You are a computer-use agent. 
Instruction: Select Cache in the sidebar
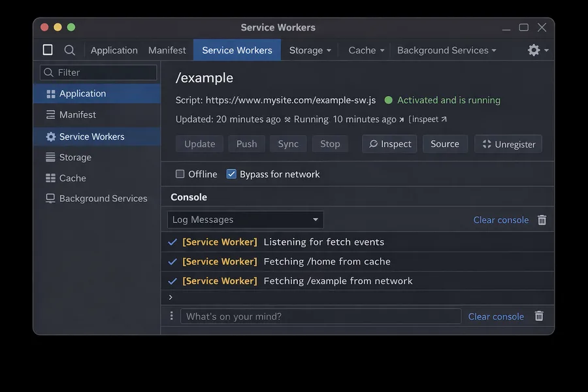(x=97, y=178)
